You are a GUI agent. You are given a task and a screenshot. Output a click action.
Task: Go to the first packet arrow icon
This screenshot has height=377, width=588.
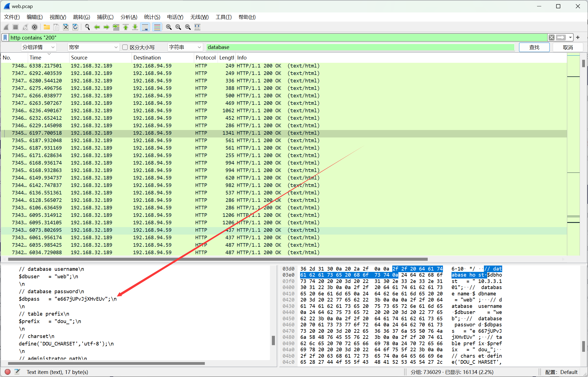pyautogui.click(x=126, y=27)
